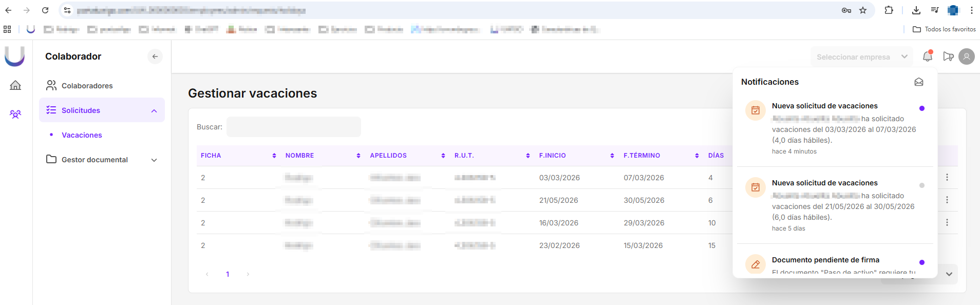Open Seleccionar empresa dropdown

[x=861, y=57]
